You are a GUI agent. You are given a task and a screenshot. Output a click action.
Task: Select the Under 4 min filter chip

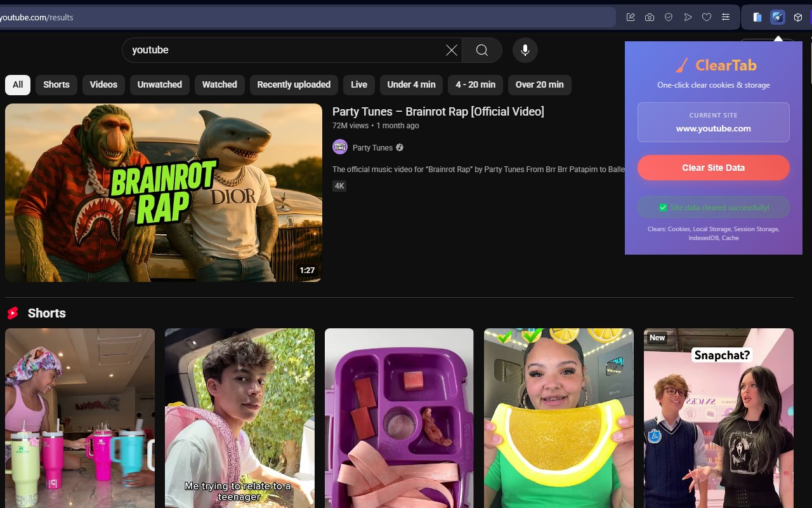[x=411, y=84]
